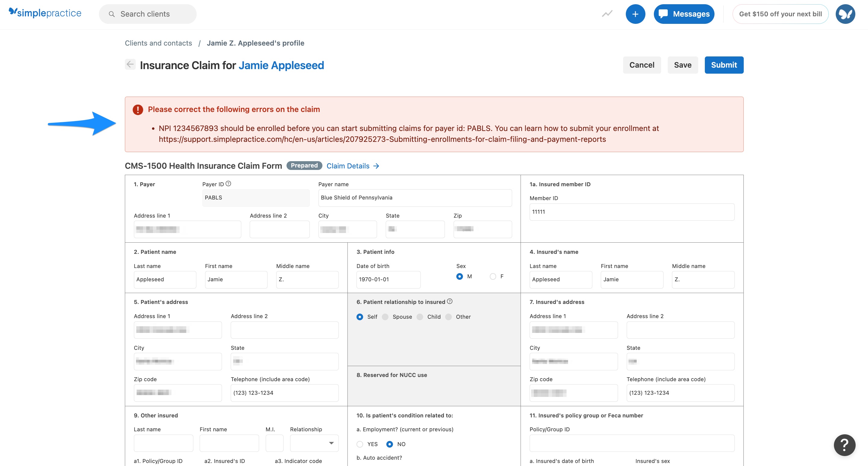The image size is (868, 466).
Task: Click the Jamie Appleseed name link
Action: [x=281, y=65]
